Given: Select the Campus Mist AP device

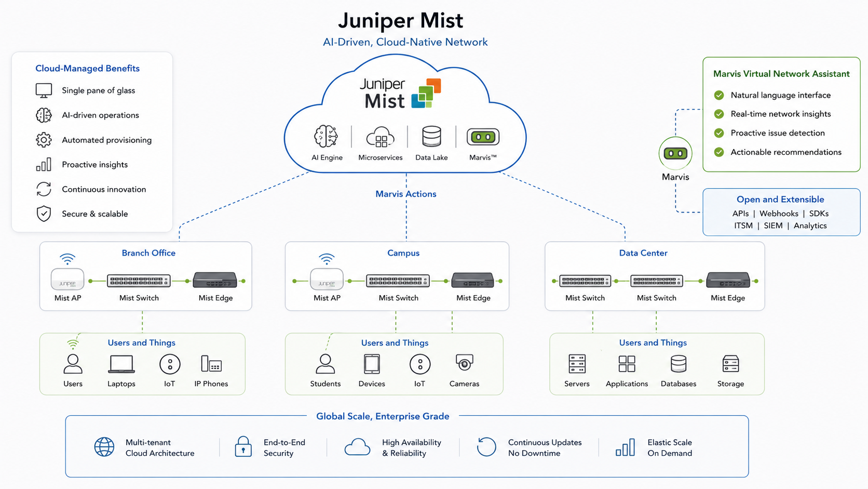Looking at the screenshot, I should (x=327, y=280).
